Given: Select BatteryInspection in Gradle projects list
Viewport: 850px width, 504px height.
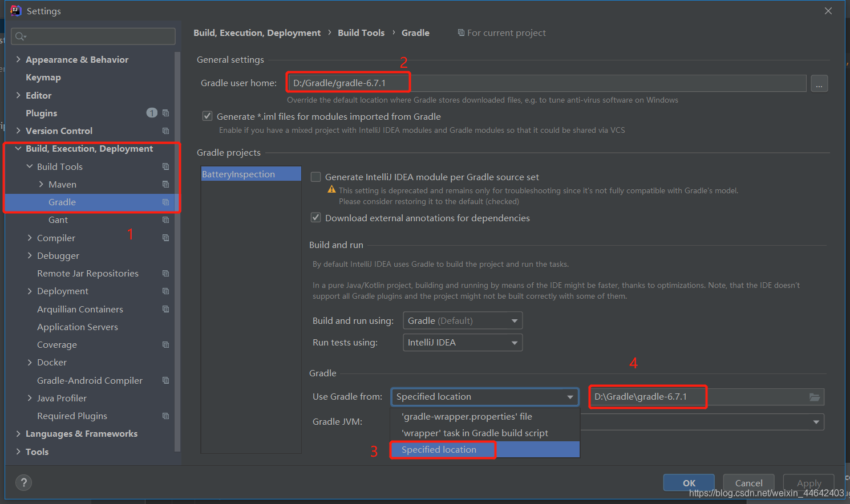Looking at the screenshot, I should click(x=251, y=174).
